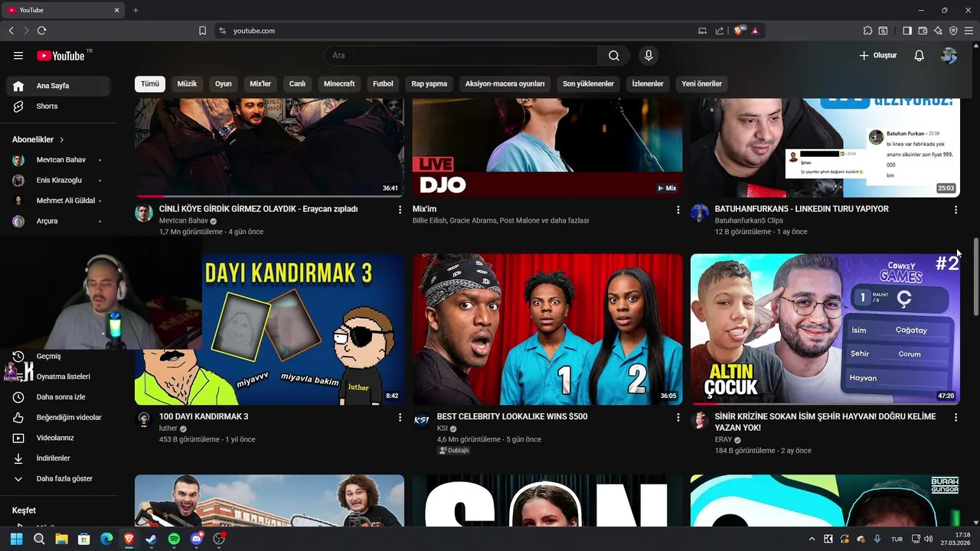
Task: Expand the Abonelikler section
Action: pos(38,139)
